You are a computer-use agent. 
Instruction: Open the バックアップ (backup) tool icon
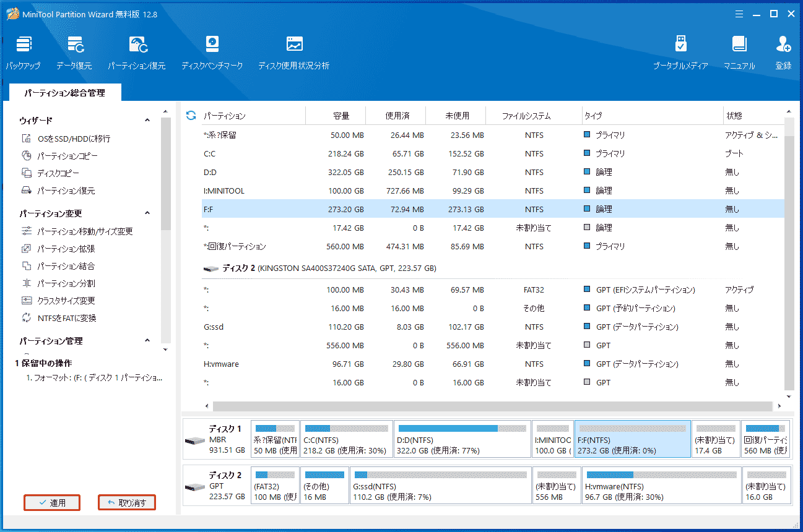click(24, 45)
